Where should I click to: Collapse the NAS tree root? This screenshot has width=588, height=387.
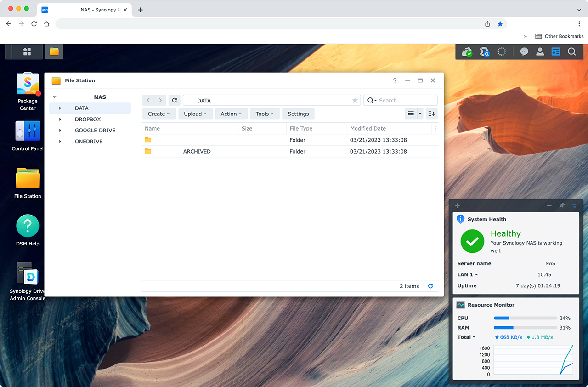coord(54,97)
